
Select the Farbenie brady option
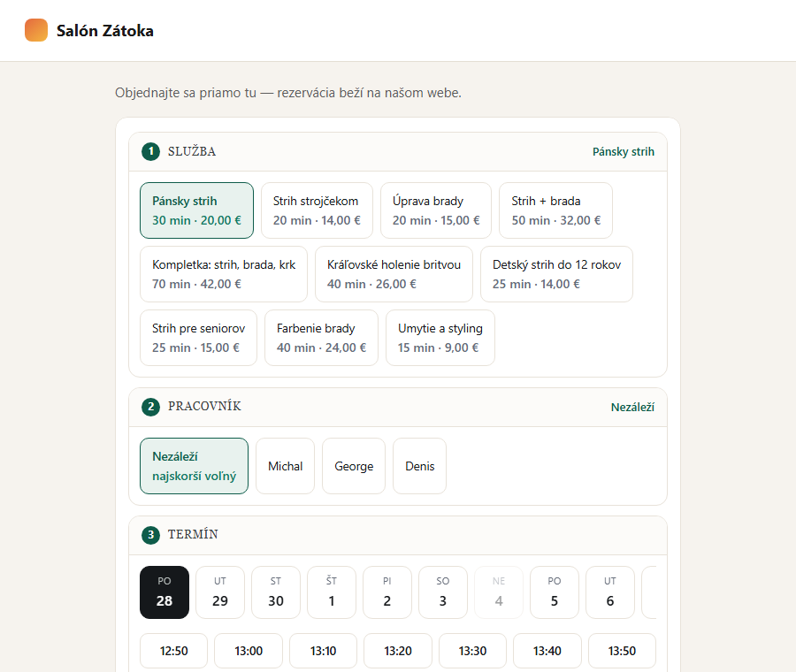click(x=321, y=338)
